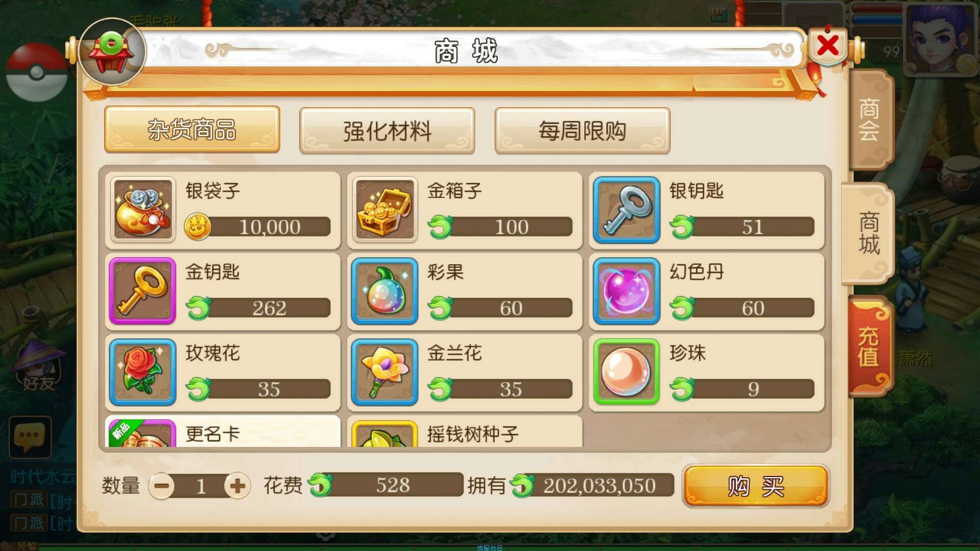
Task: Select the 银袋子 silver bag icon
Action: (143, 210)
